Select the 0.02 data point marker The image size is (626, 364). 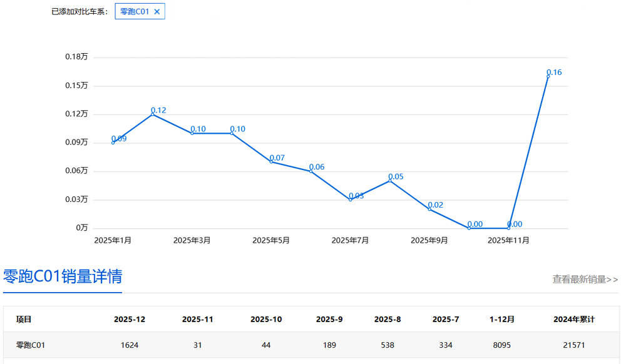pos(429,209)
